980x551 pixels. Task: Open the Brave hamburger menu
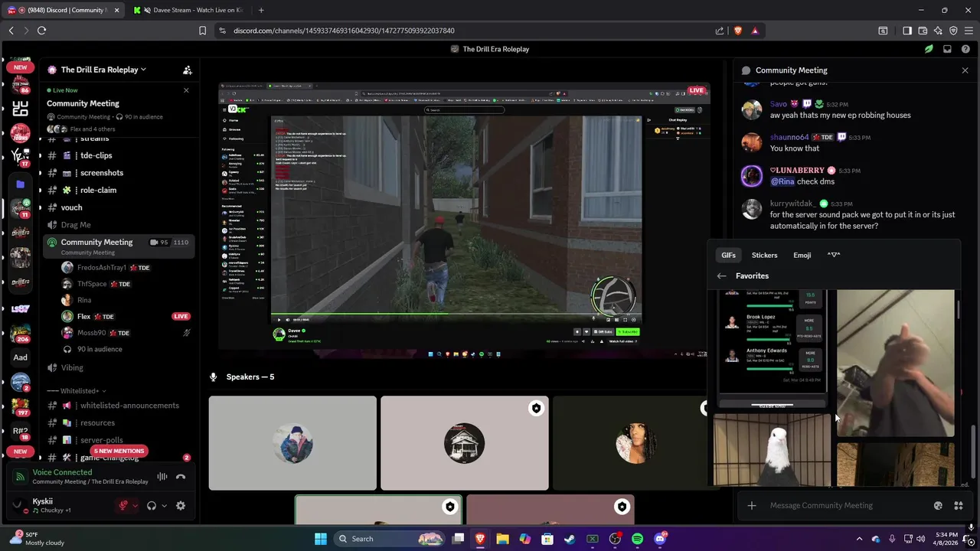point(968,31)
